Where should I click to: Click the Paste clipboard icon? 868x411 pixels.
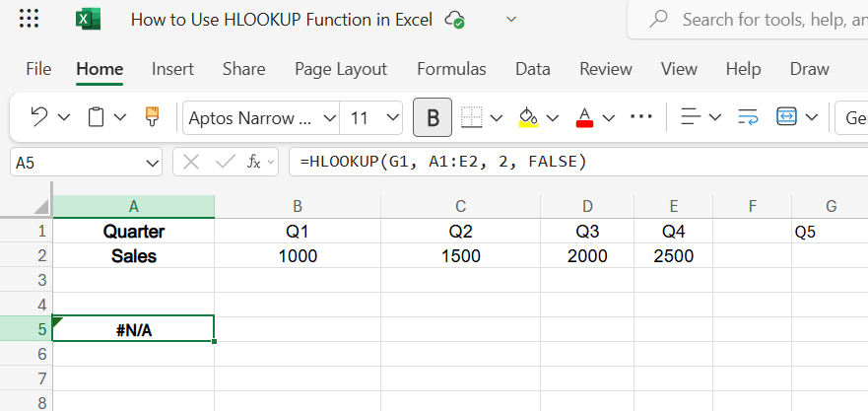97,117
